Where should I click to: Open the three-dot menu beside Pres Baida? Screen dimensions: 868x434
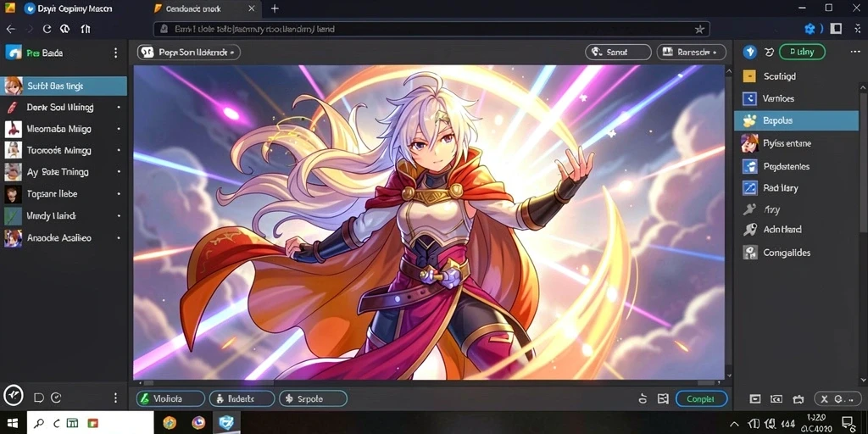click(115, 53)
